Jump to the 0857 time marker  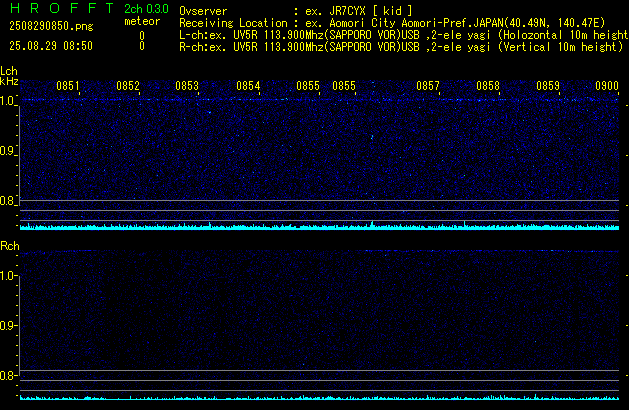[x=428, y=86]
